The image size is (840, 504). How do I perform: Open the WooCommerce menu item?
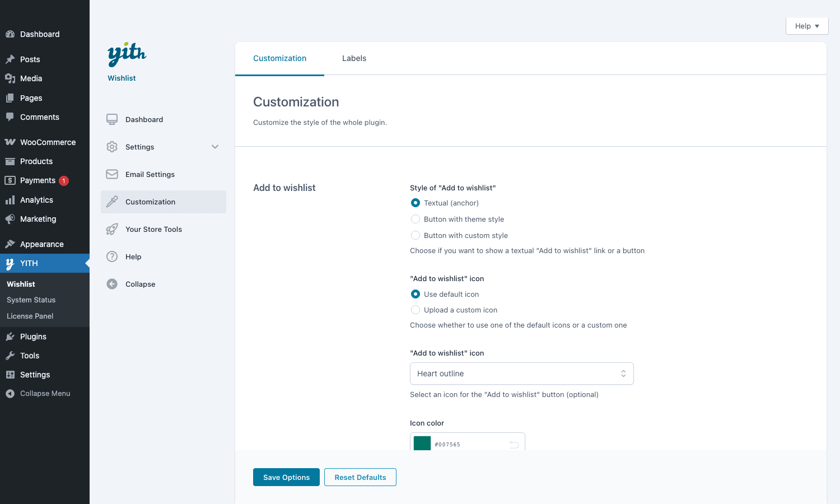pos(45,142)
